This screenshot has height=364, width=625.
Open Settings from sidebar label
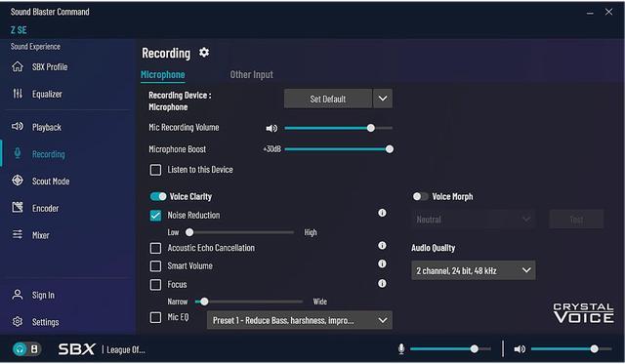coord(46,322)
